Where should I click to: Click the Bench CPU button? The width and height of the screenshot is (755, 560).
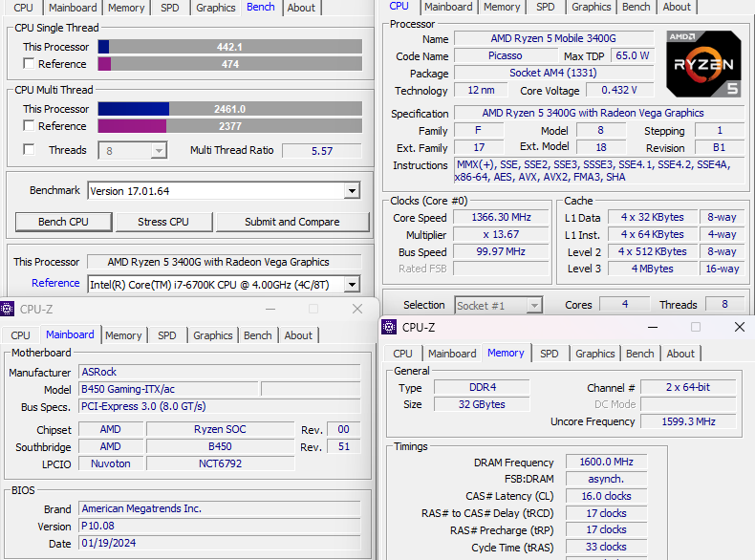64,222
